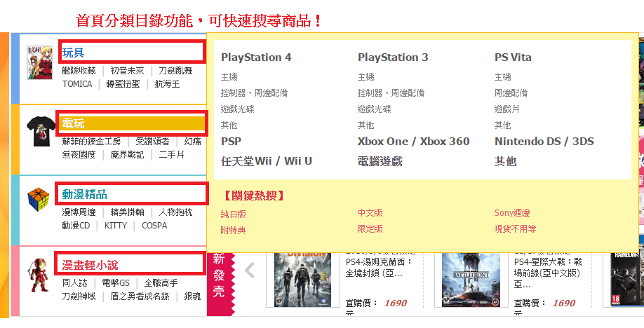
Task: Select the Xbox One / Xbox 360 category
Action: tap(414, 141)
